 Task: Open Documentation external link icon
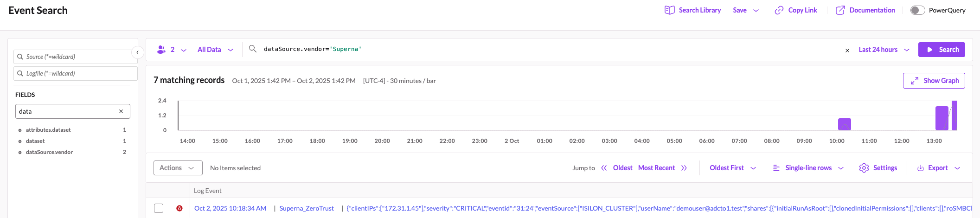(x=840, y=10)
